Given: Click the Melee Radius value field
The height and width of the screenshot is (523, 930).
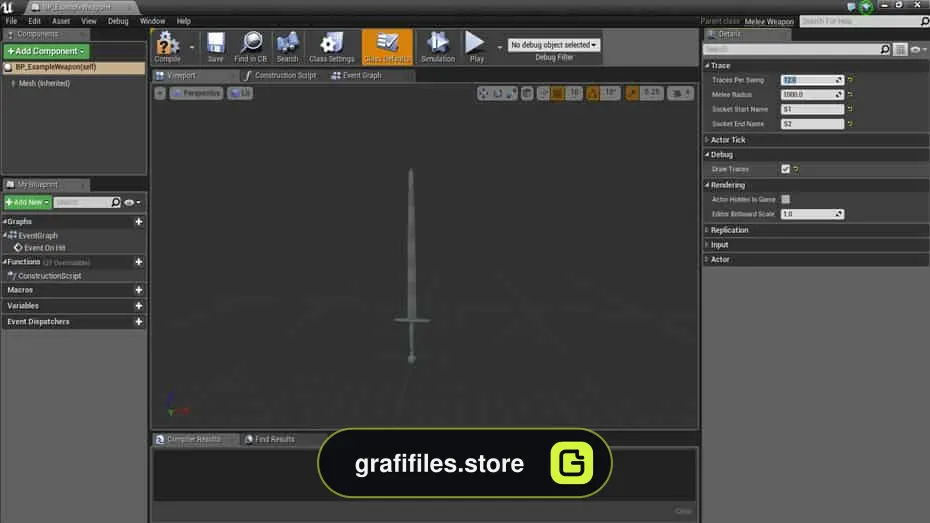Looking at the screenshot, I should click(x=812, y=95).
